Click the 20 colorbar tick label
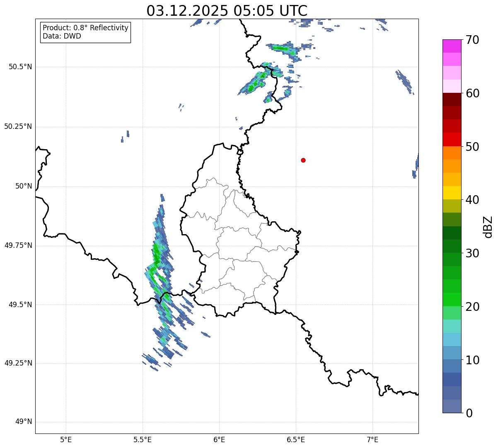The image size is (498, 448). click(x=472, y=307)
